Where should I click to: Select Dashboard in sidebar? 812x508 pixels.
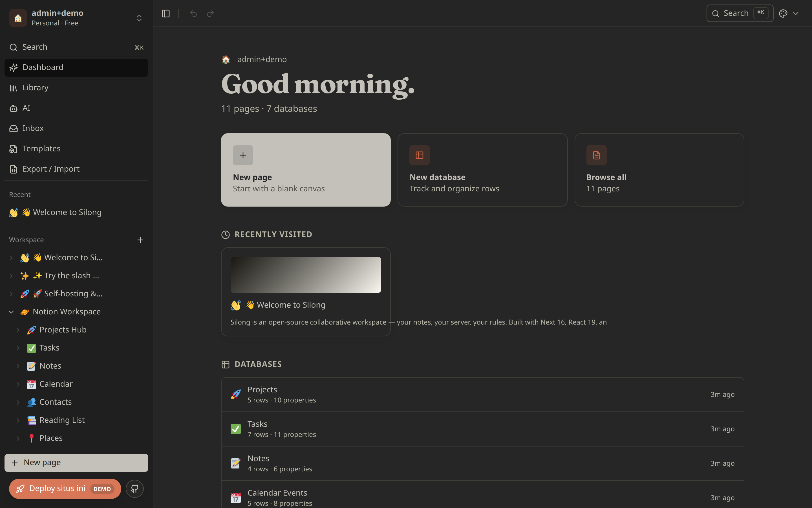click(x=76, y=67)
